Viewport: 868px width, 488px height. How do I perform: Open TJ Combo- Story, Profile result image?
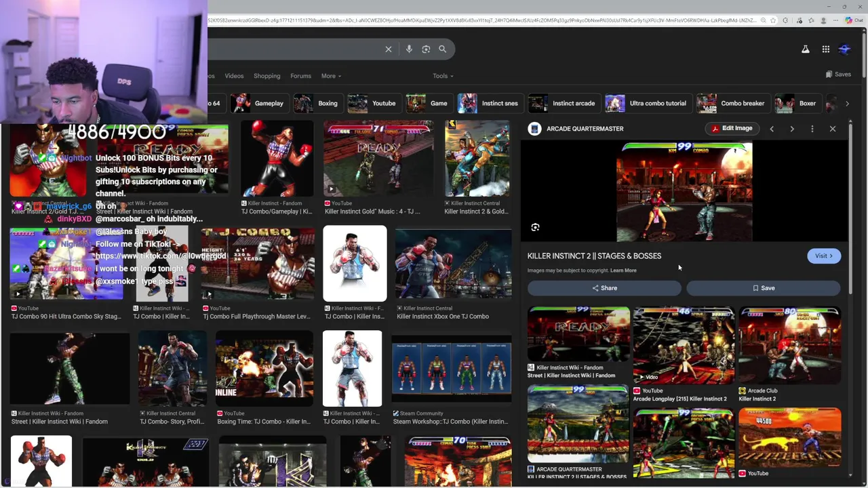[172, 369]
